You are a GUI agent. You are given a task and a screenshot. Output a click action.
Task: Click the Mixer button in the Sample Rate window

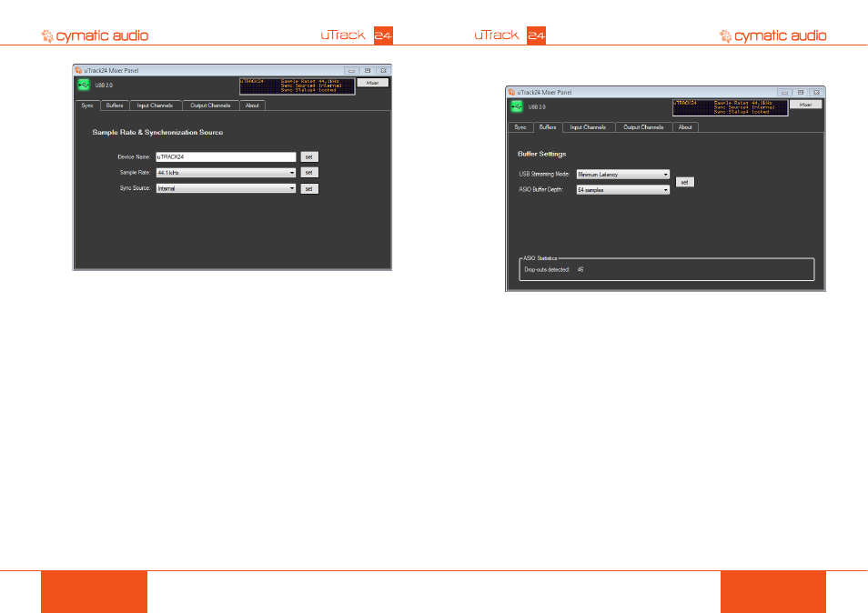[372, 83]
